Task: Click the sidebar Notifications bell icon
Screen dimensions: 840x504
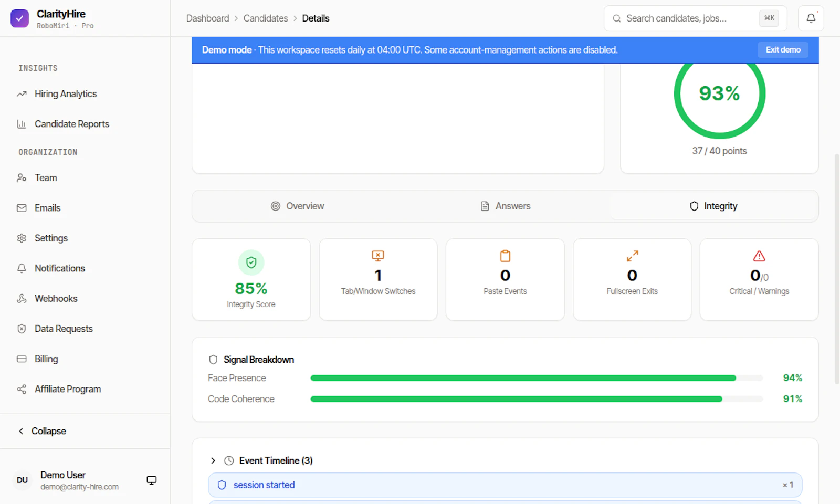Action: pyautogui.click(x=22, y=268)
